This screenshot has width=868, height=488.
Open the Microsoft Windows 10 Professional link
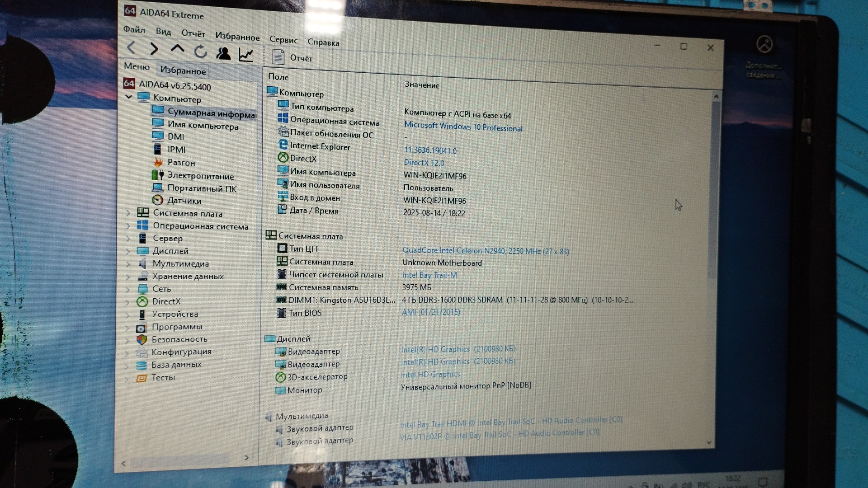(463, 127)
